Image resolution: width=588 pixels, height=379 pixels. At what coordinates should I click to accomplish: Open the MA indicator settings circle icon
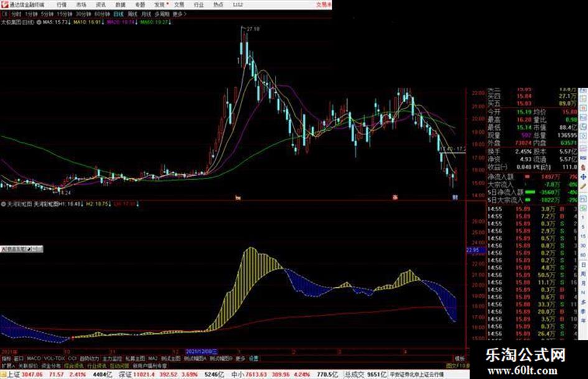[39, 22]
